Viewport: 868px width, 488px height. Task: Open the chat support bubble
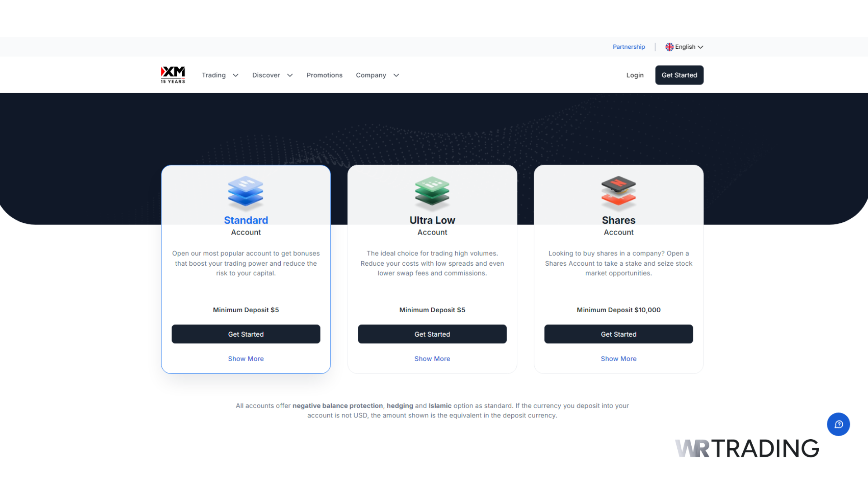tap(839, 424)
